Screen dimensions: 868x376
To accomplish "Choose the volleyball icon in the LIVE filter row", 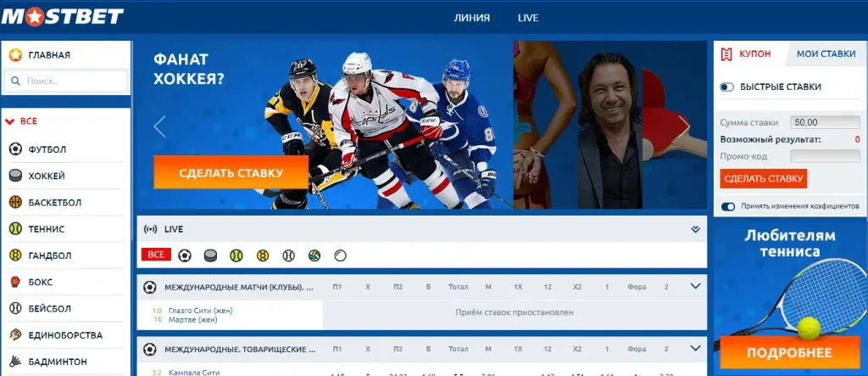I will point(314,255).
